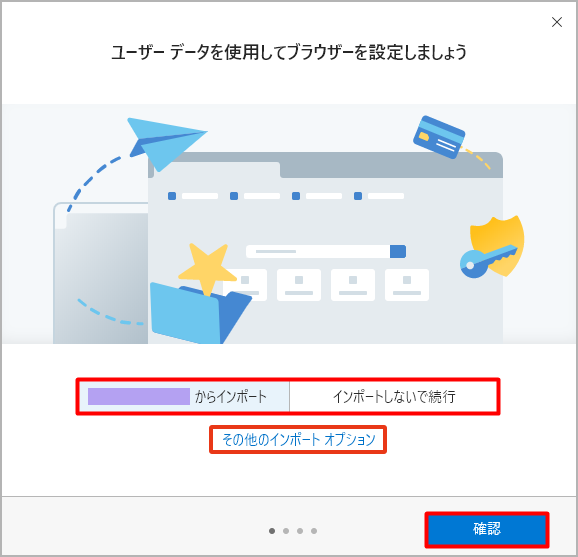Click the blue credit card icon
578x557 pixels.
point(439,137)
